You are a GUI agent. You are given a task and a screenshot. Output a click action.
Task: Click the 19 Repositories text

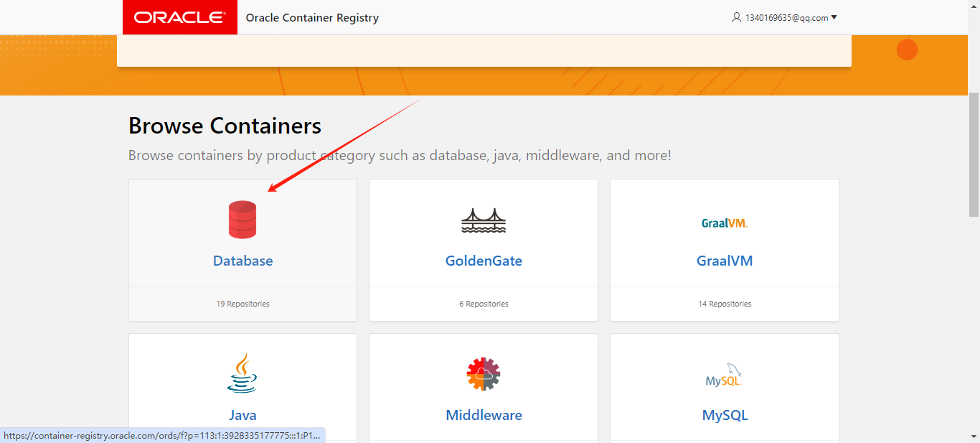point(243,304)
